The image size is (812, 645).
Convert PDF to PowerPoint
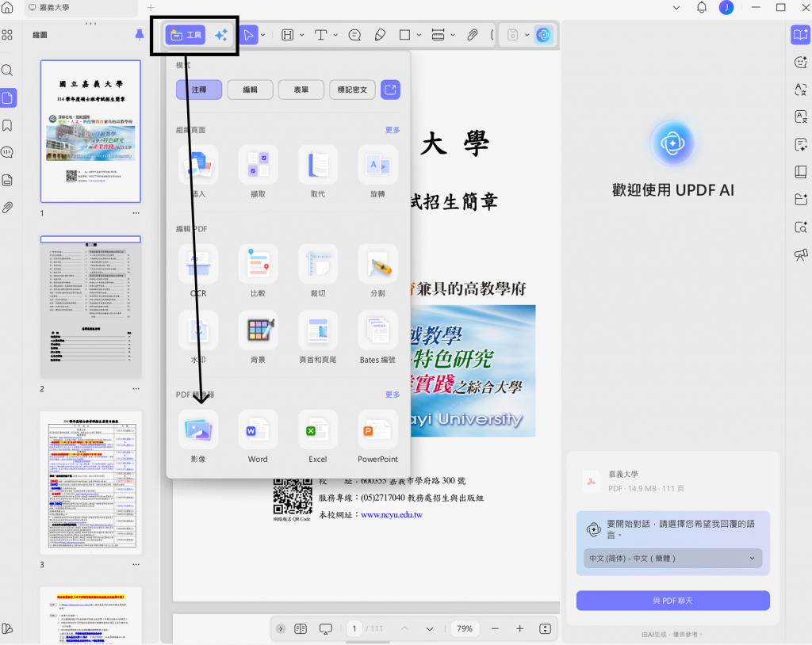point(377,437)
